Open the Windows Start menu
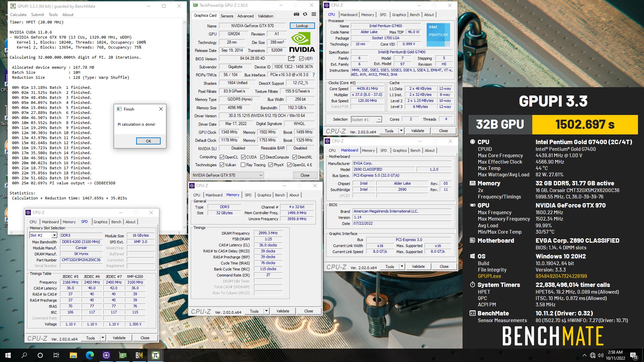 (8, 355)
